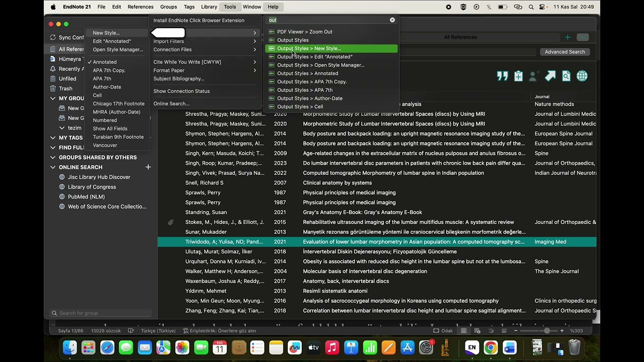This screenshot has height=362, width=644.
Task: Open the Music app from the Dock
Action: (332, 347)
